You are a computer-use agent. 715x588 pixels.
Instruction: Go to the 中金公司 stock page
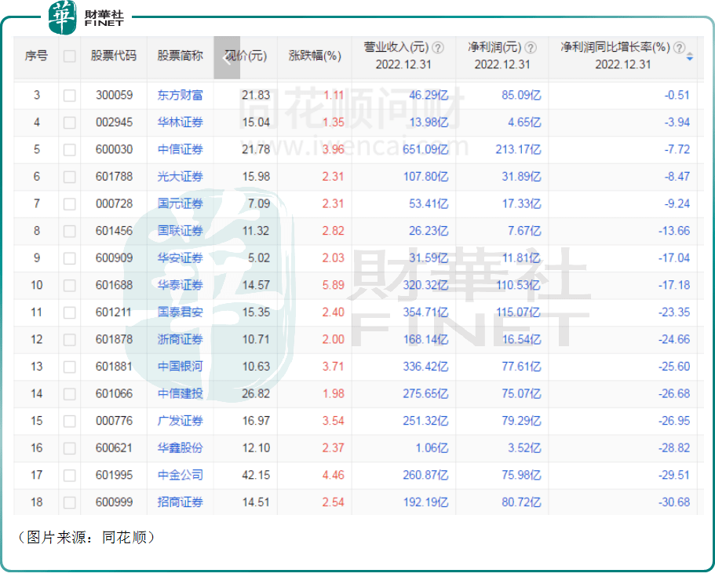pyautogui.click(x=180, y=475)
